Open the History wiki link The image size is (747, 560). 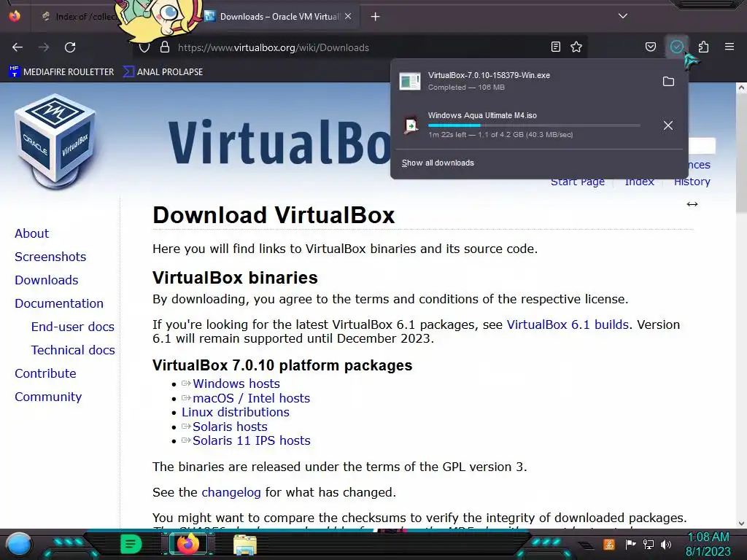pyautogui.click(x=692, y=182)
